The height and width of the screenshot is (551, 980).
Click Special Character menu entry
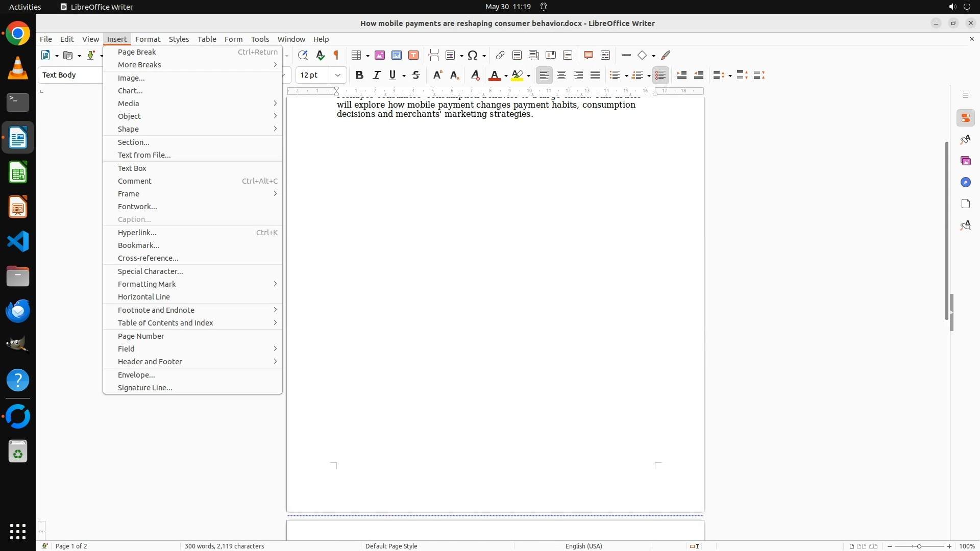pos(150,271)
